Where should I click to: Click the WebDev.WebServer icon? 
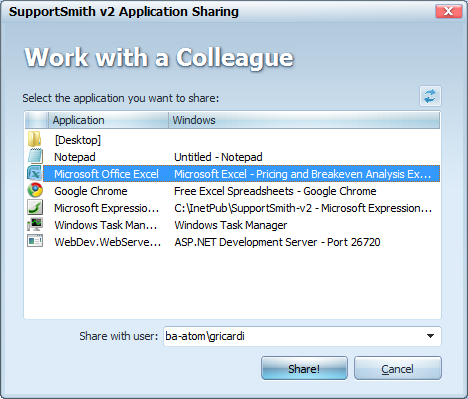(x=35, y=241)
